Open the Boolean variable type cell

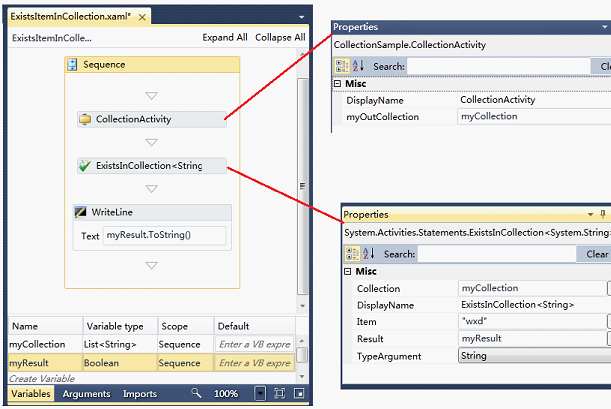point(120,363)
